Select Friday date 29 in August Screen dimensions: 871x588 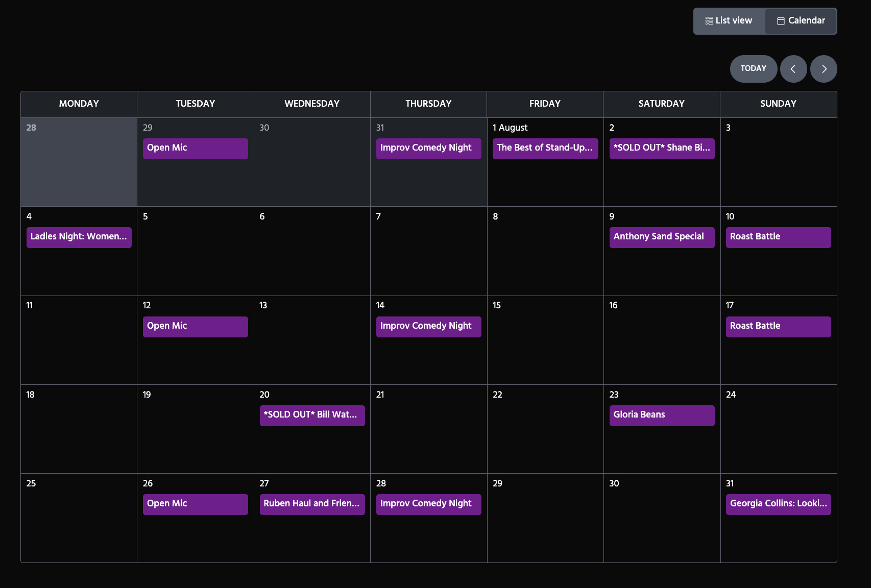545,518
